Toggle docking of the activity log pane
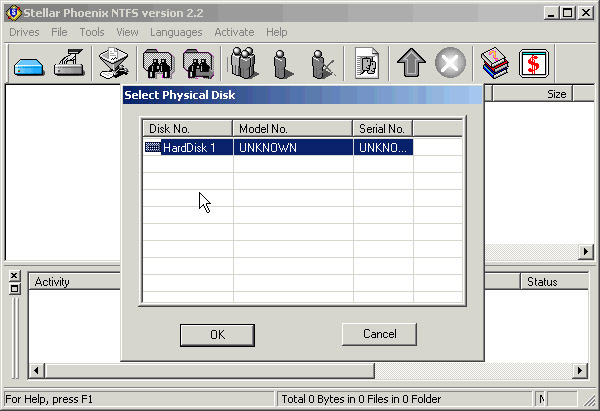The image size is (600, 411). coord(14,289)
